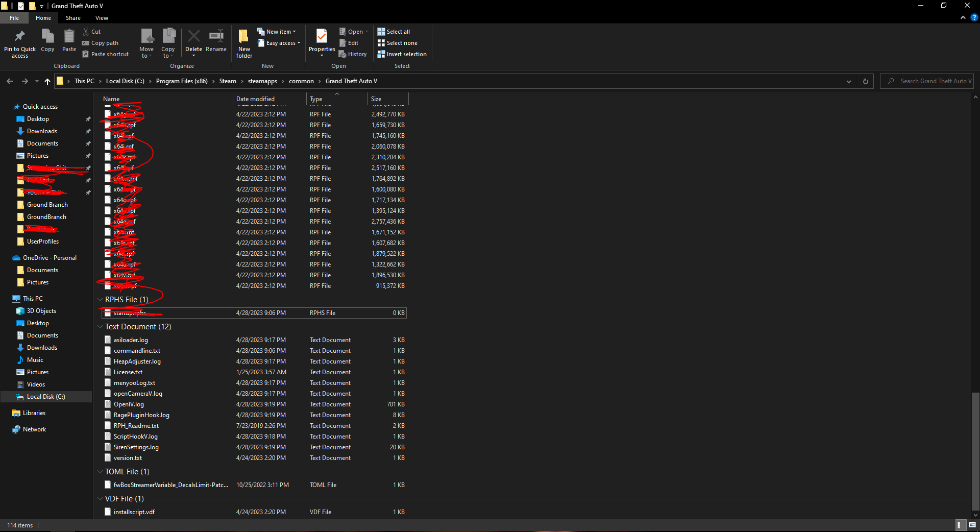The height and width of the screenshot is (532, 980).
Task: Click the Delete icon in ribbon
Action: (193, 38)
